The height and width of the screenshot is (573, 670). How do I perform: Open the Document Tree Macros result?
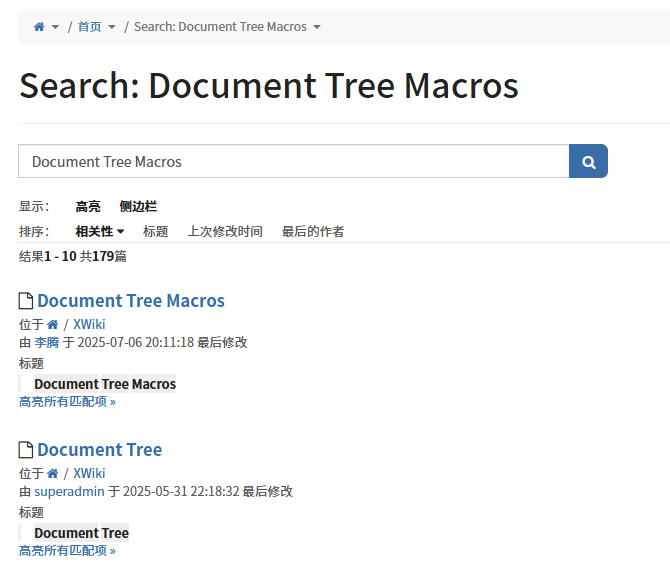(131, 301)
